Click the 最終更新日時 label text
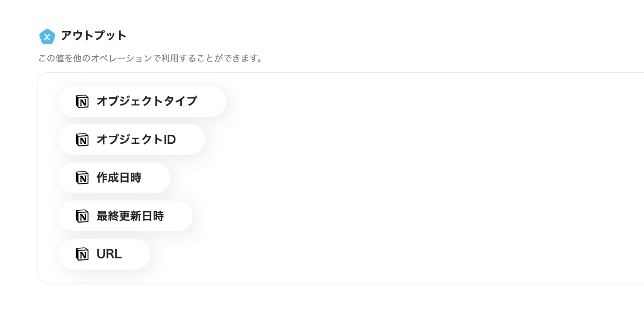This screenshot has height=325, width=644. coord(130,216)
